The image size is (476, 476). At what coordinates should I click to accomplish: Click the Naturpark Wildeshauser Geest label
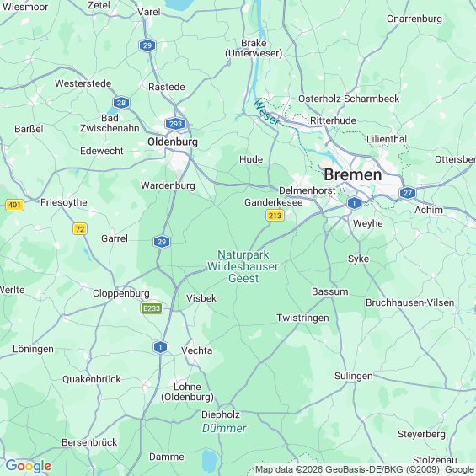(243, 266)
